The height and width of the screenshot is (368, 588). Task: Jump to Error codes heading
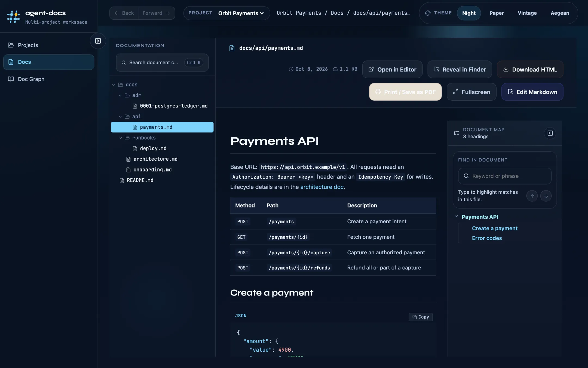click(487, 238)
